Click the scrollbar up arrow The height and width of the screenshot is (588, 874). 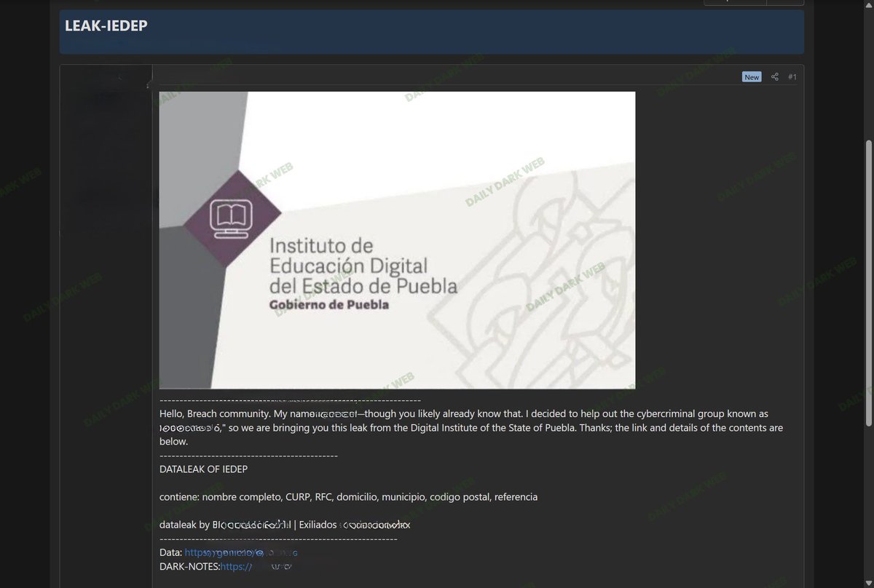coord(868,4)
